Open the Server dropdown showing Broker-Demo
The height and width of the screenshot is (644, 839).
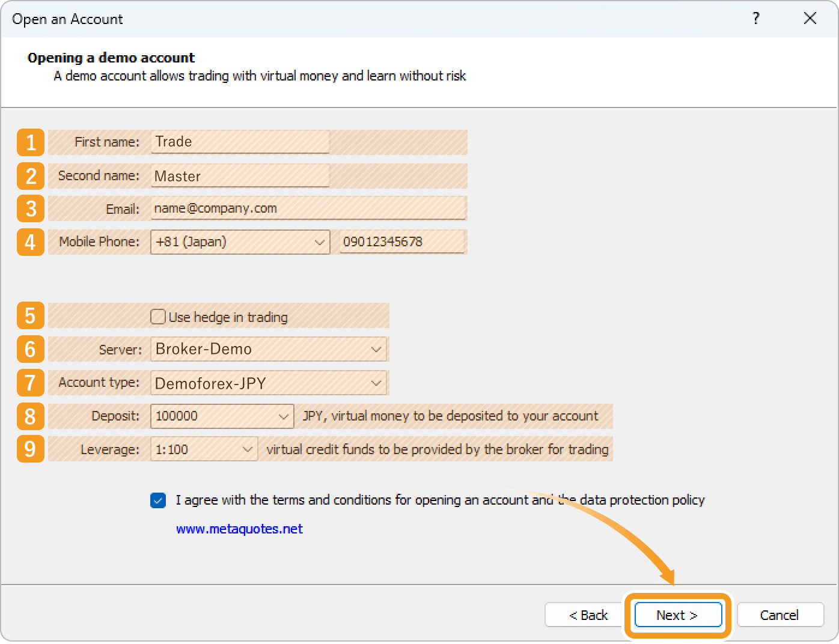(x=269, y=349)
